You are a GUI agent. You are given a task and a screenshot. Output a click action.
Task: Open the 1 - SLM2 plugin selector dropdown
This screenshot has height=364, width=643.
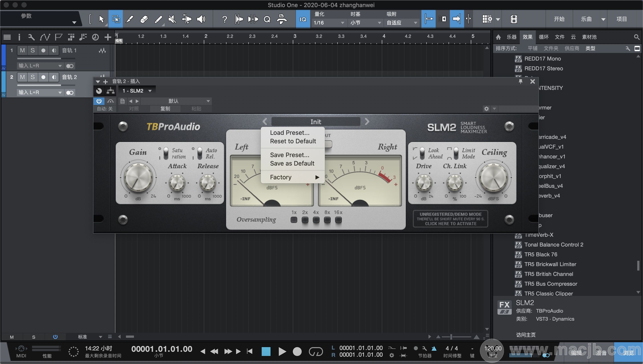tap(137, 91)
